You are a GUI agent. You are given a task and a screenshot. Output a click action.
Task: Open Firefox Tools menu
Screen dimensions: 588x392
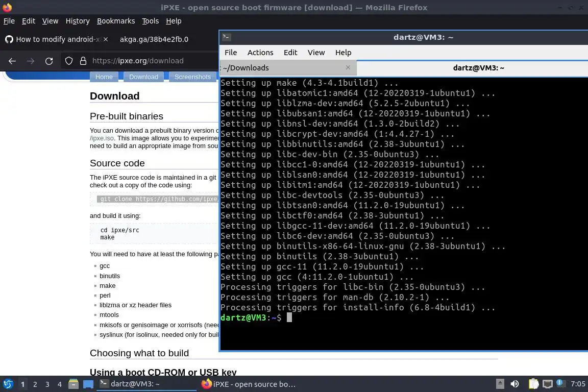pyautogui.click(x=151, y=21)
